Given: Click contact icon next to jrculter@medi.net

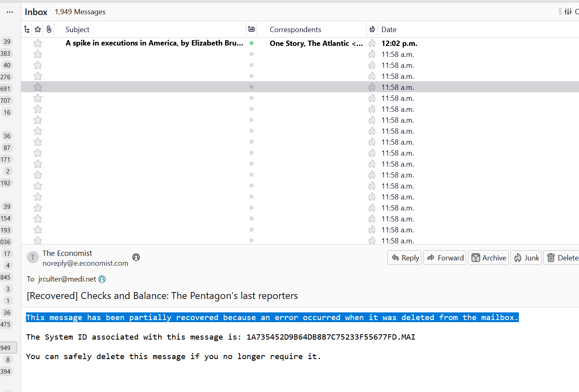Looking at the screenshot, I should click(102, 279).
